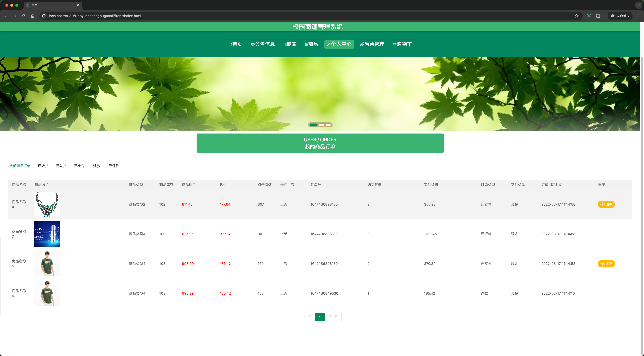
Task: Open necklace product thumbnail
Action: pyautogui.click(x=47, y=204)
